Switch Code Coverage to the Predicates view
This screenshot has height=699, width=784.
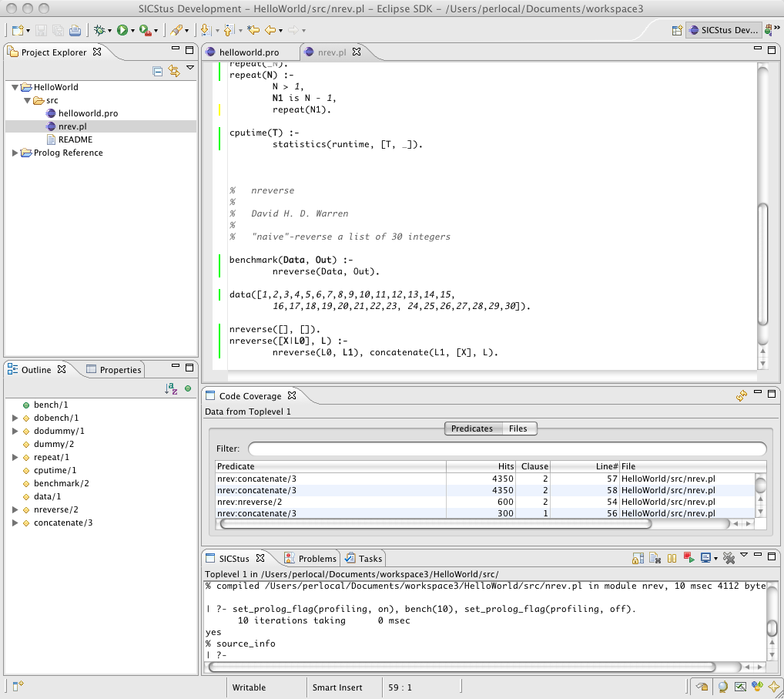472,428
